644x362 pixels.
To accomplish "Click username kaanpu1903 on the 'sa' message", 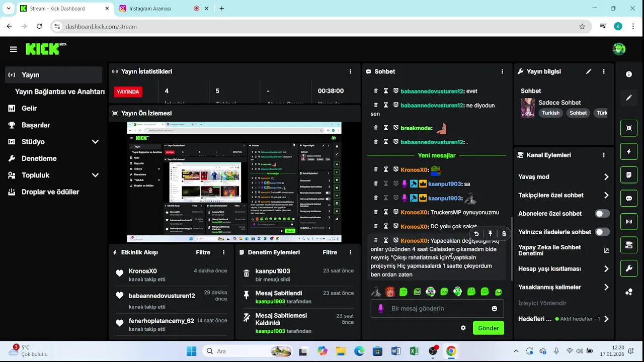I will click(x=445, y=184).
